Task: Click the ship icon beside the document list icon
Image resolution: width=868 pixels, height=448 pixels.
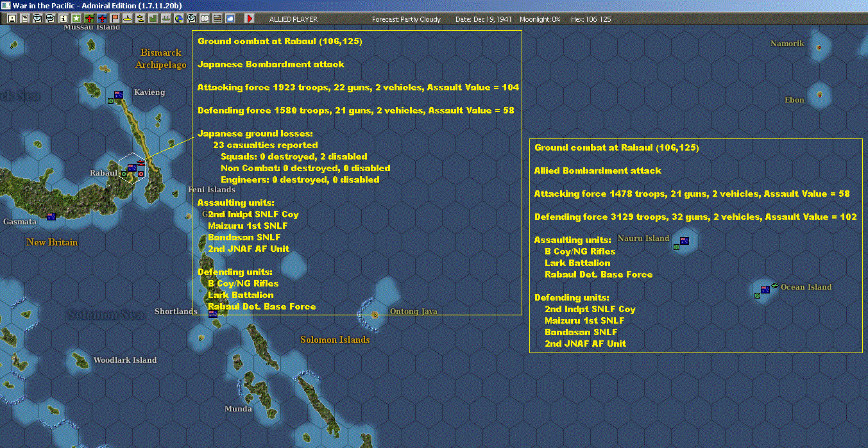Action: point(37,19)
